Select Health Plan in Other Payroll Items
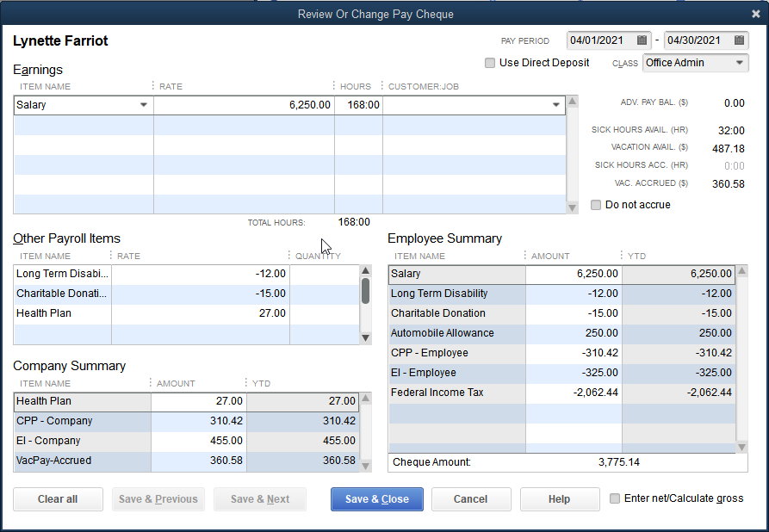This screenshot has height=532, width=769. coord(62,313)
